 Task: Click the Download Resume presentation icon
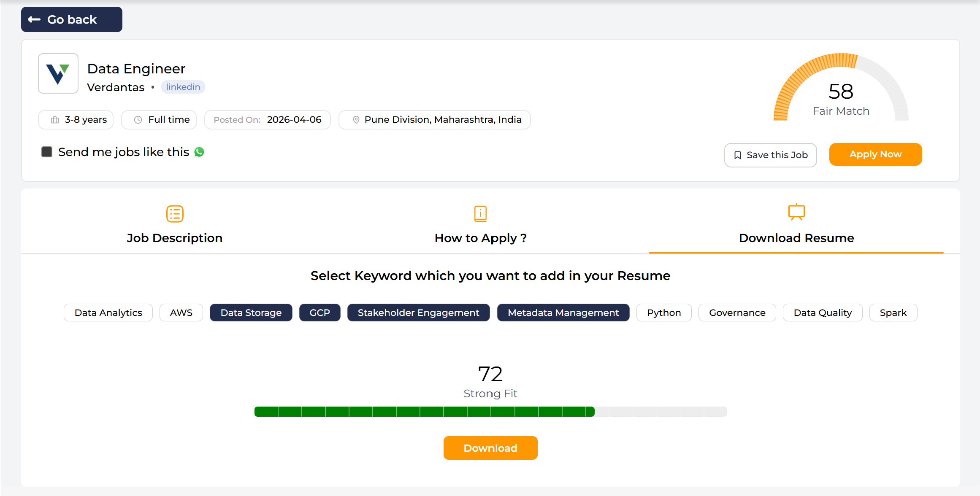coord(796,212)
